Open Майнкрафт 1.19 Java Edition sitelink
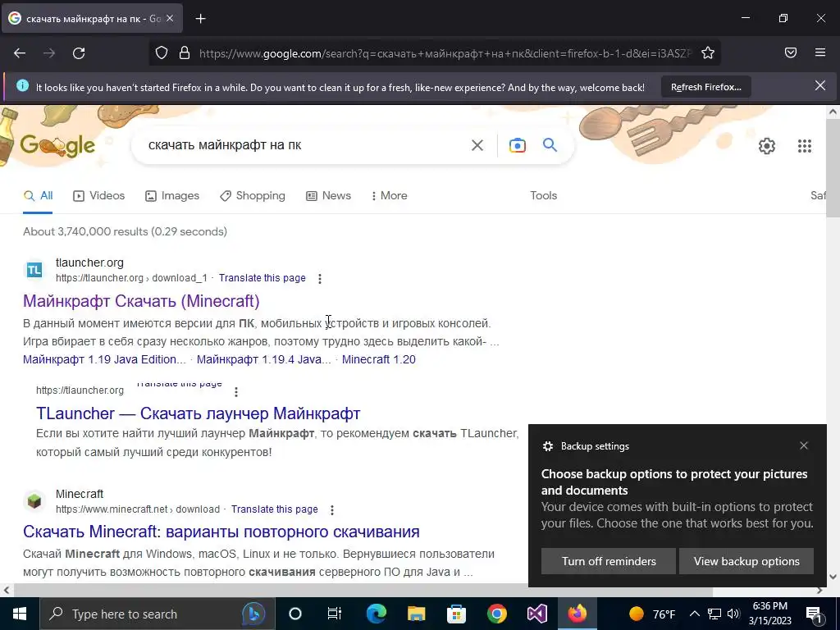 tap(104, 359)
